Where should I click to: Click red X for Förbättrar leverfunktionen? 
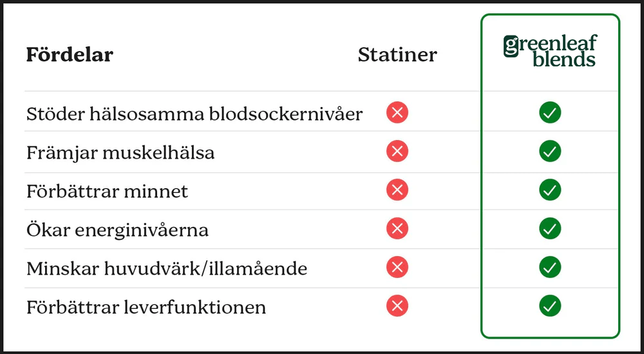click(x=397, y=306)
